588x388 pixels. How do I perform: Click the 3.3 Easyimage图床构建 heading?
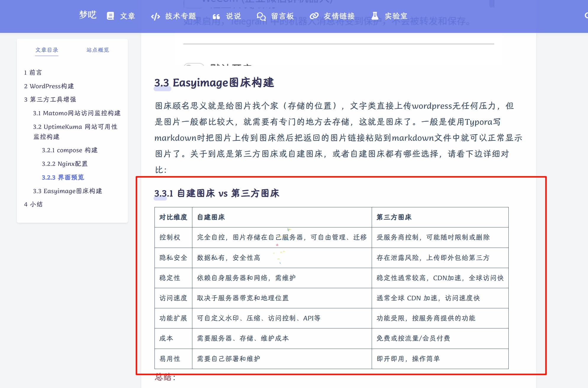click(214, 83)
